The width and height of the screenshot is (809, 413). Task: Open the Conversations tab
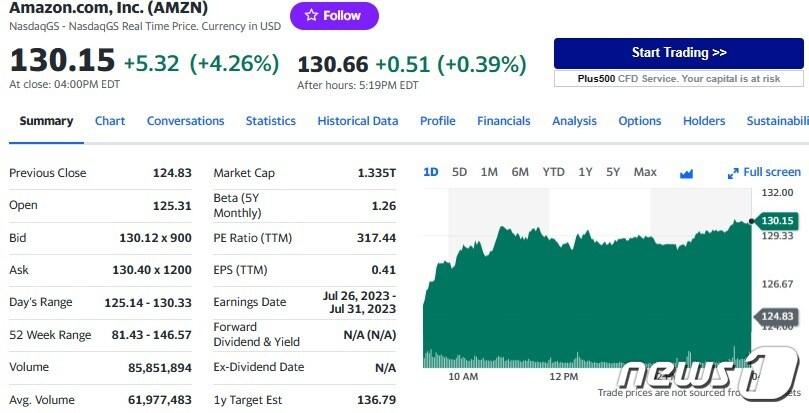[x=185, y=121]
